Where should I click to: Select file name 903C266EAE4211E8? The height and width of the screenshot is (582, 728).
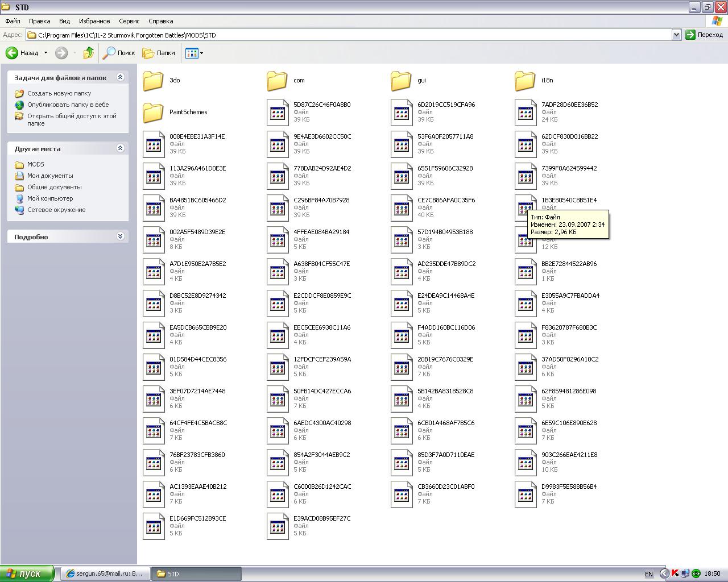569,455
